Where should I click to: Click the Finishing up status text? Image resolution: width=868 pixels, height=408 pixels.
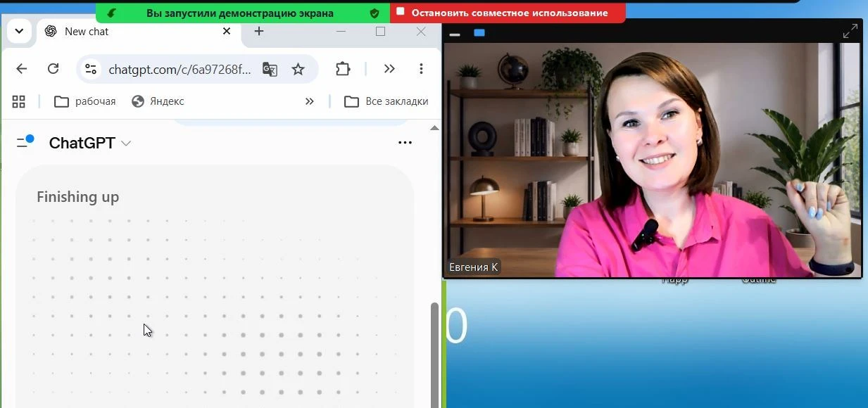click(x=77, y=197)
